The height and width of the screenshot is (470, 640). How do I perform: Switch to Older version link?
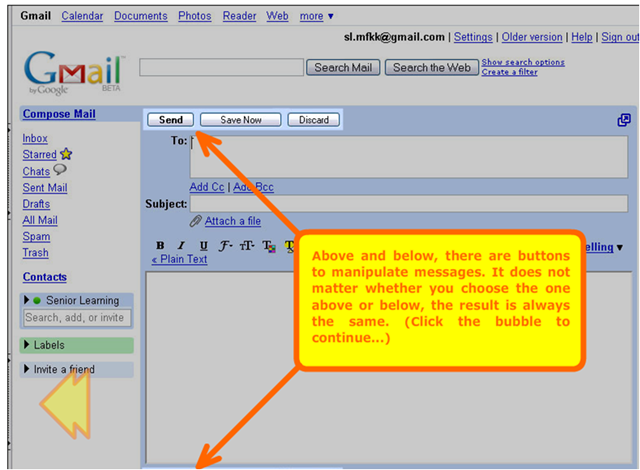pos(532,37)
